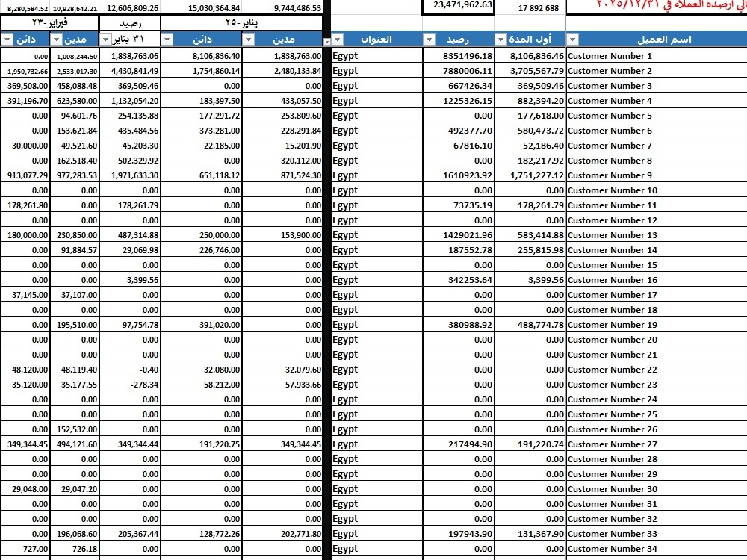Click the January debit value 57,933.66

pyautogui.click(x=282, y=385)
